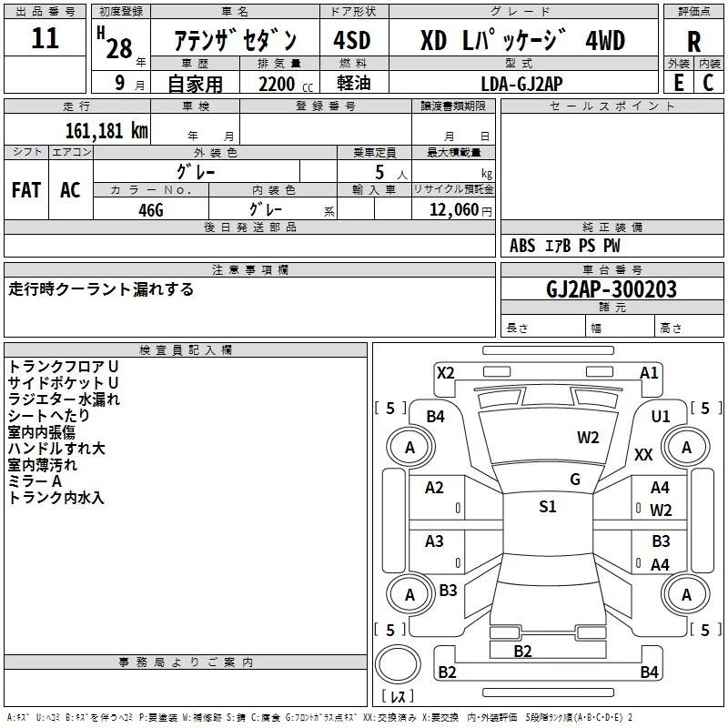Select the 事務局よりご案内 header
728x728 pixels.
(x=186, y=662)
